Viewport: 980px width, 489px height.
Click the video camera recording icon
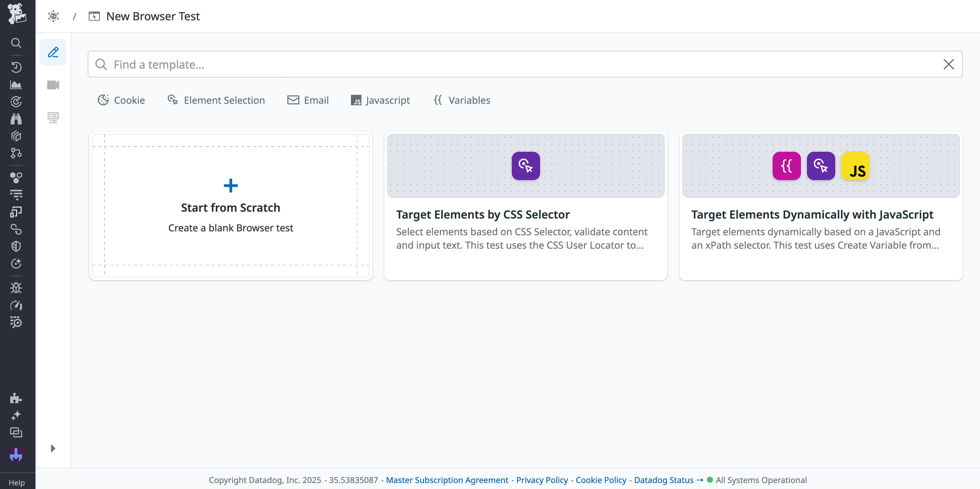(x=53, y=85)
